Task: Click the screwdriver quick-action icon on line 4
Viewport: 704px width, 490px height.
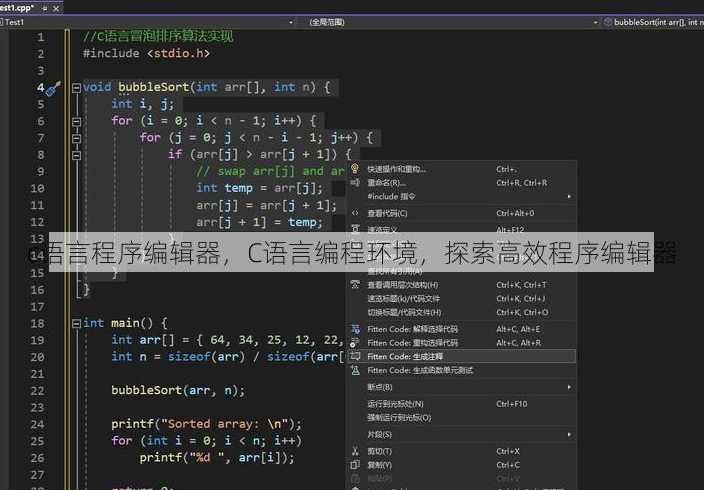Action: tap(53, 88)
